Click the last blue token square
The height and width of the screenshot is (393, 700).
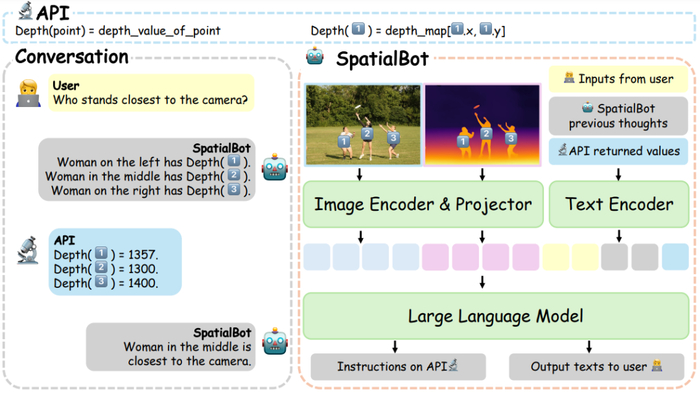tap(675, 257)
